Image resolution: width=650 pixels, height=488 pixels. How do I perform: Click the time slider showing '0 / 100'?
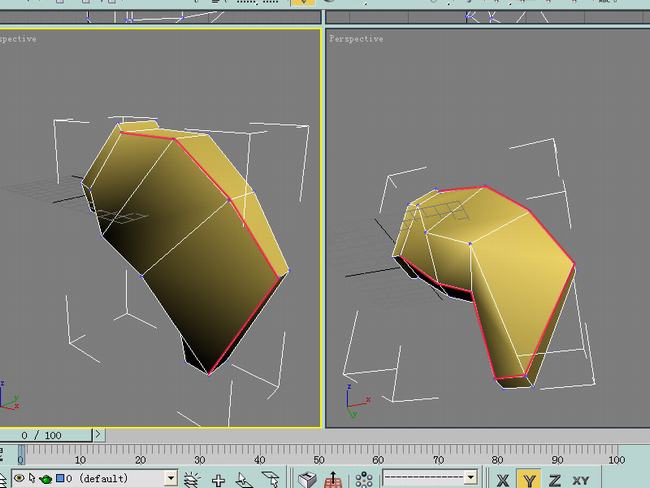tap(45, 435)
